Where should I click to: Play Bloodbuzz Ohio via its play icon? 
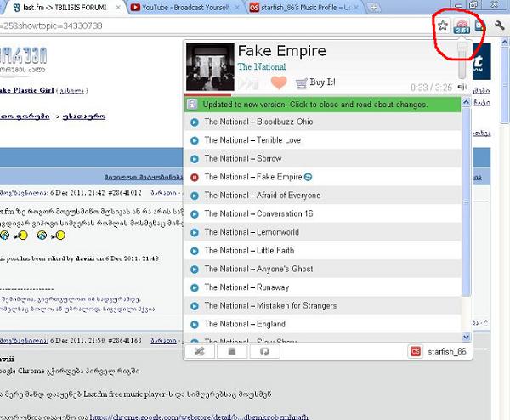coord(195,122)
